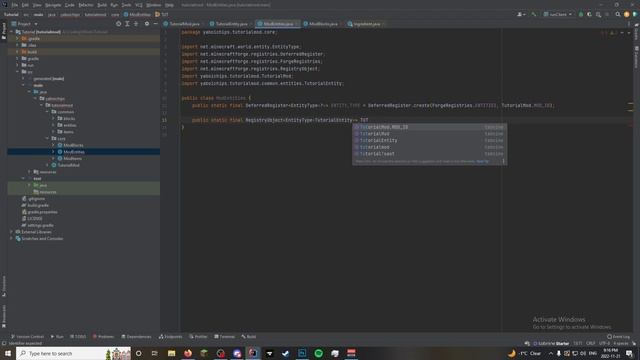Open the TODO tool window

click(x=78, y=337)
